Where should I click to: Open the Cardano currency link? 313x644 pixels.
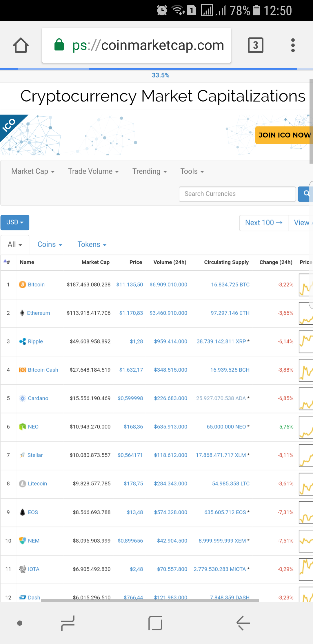tap(38, 398)
